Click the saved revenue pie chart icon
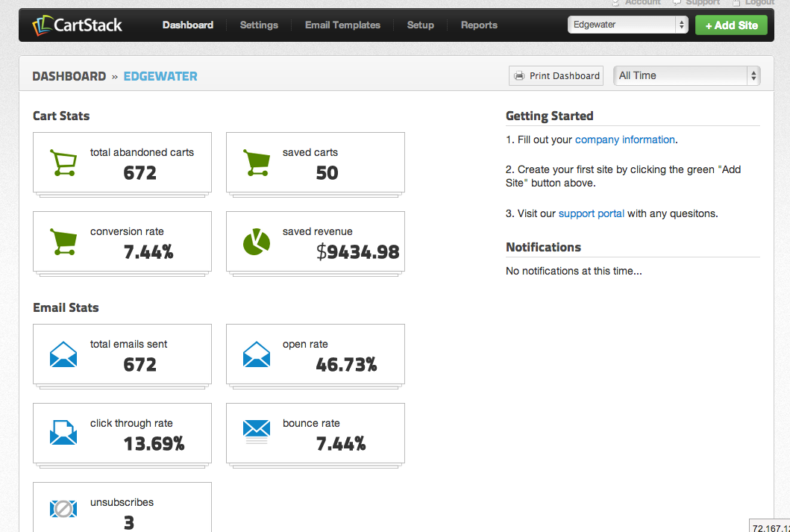790x532 pixels. click(x=257, y=242)
